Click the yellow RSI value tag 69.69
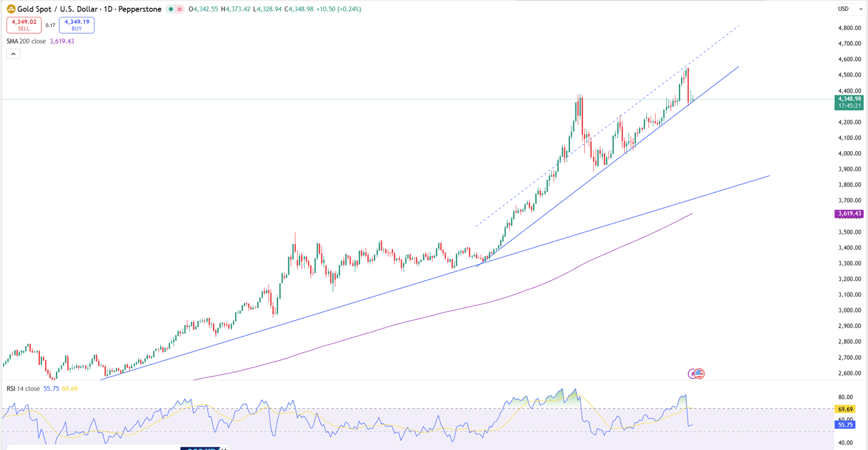Image resolution: width=868 pixels, height=450 pixels. (x=845, y=409)
